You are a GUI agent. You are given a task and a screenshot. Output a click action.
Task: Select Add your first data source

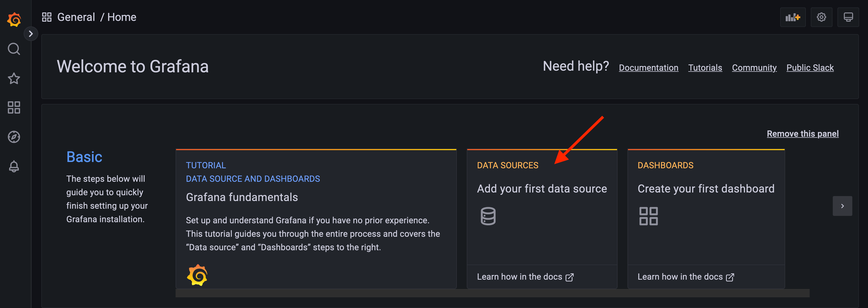point(542,189)
